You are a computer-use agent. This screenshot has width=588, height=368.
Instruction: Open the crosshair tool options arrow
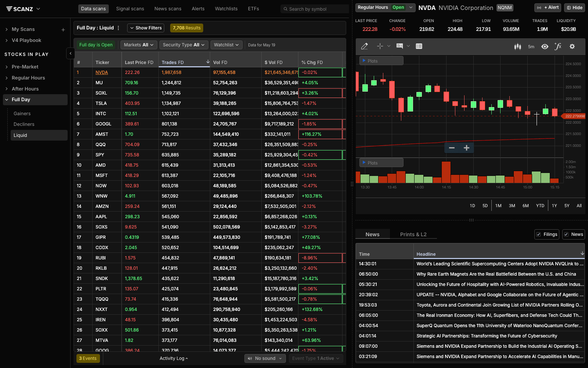(388, 46)
